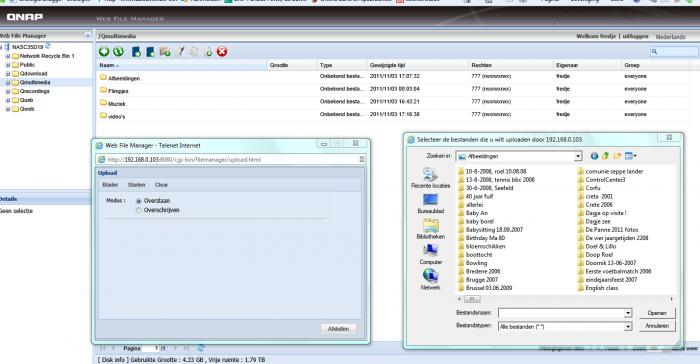Viewport: 700px width, 364px height.
Task: Click the paste clipboard toolbar icon
Action: pos(194,52)
